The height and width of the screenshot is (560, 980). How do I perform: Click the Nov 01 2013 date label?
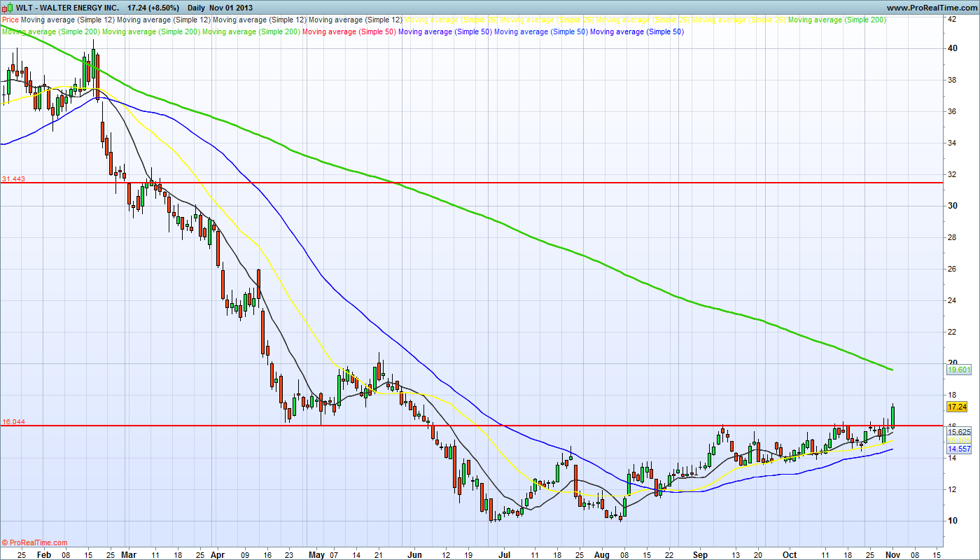[x=231, y=7]
